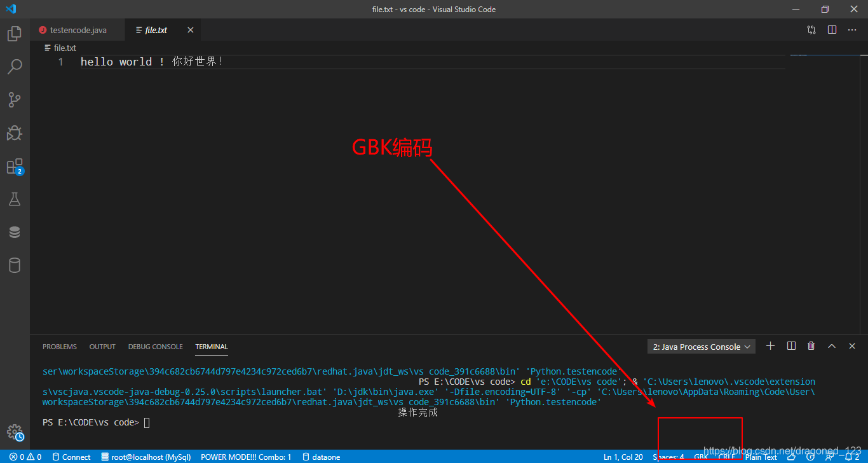This screenshot has height=463, width=868.
Task: Open the Run and Debug view
Action: pos(15,132)
